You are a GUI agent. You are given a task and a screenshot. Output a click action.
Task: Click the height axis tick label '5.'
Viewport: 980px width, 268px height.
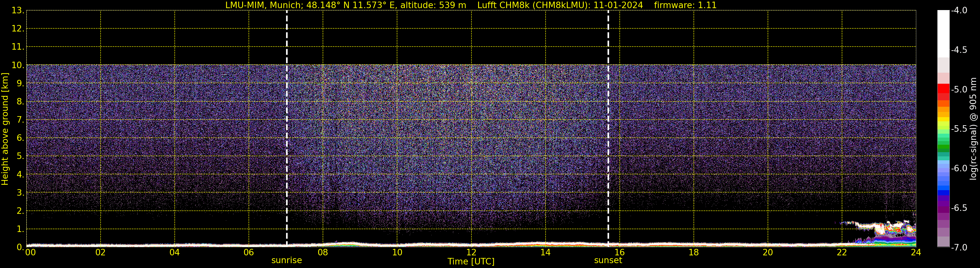[20, 156]
